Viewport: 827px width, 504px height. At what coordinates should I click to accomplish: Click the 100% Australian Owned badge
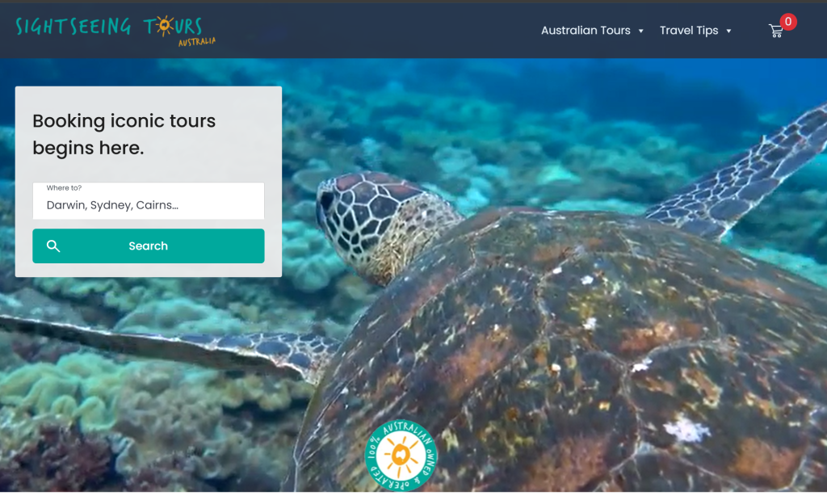point(401,455)
